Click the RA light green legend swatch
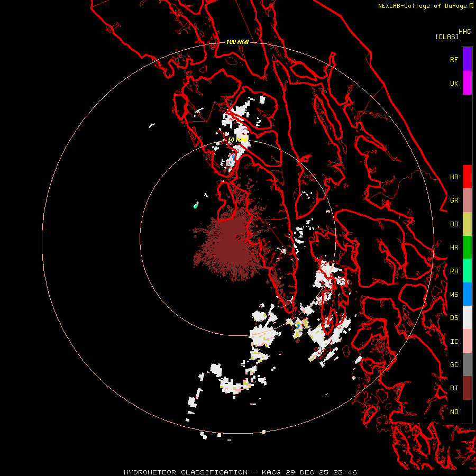476x476 pixels. [x=467, y=271]
